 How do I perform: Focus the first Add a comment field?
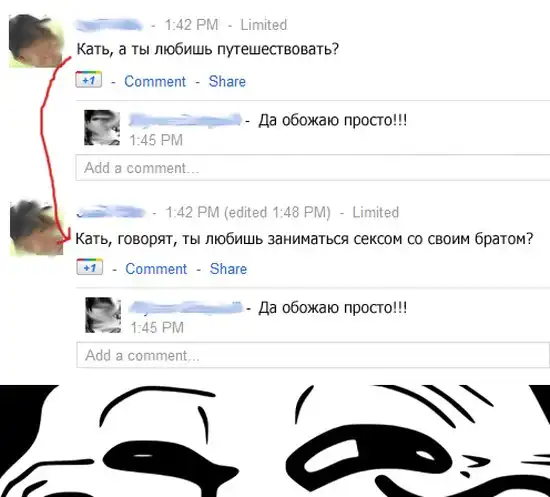(x=313, y=168)
